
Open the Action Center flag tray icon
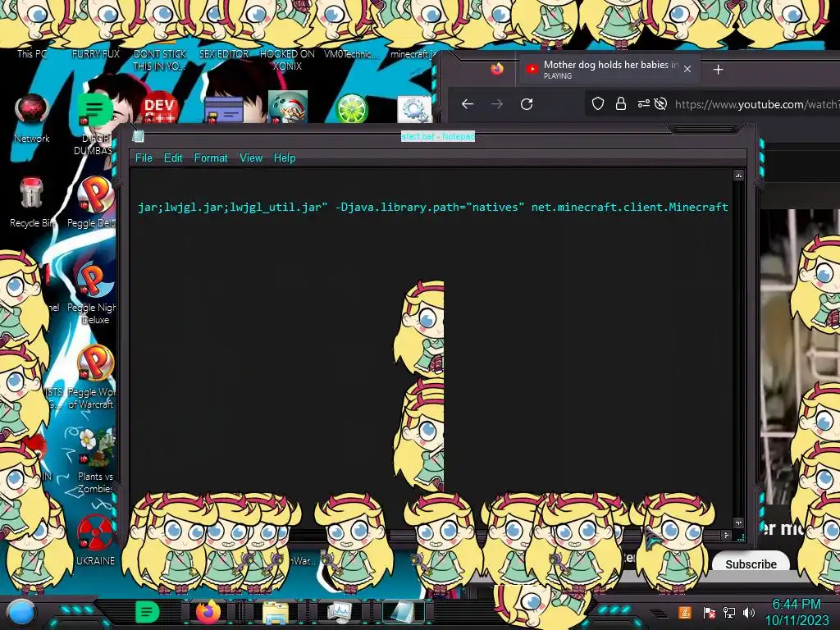tap(709, 612)
